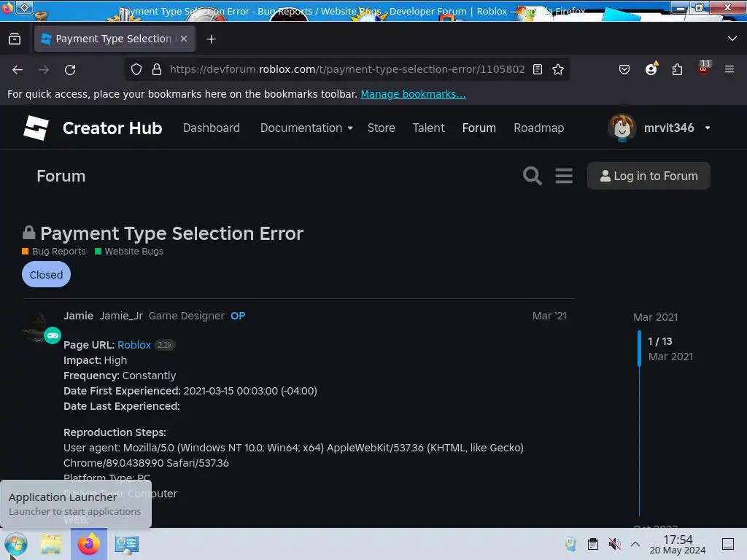The width and height of the screenshot is (747, 560).
Task: Open the Payment Type Selection Error title
Action: click(x=171, y=234)
